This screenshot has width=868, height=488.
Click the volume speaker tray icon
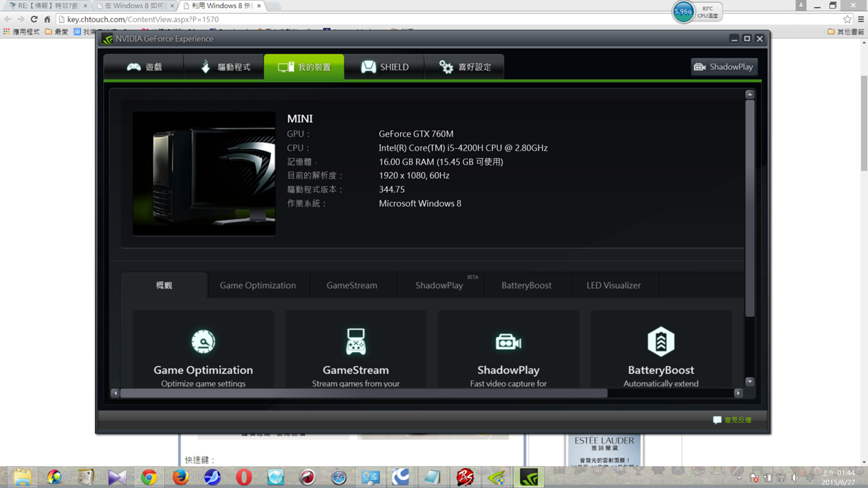click(x=795, y=478)
